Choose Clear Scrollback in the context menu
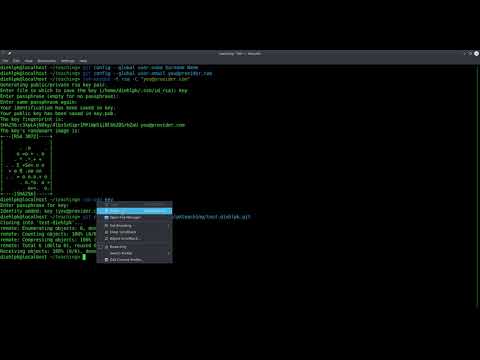The width and height of the screenshot is (480, 360). coord(135,232)
